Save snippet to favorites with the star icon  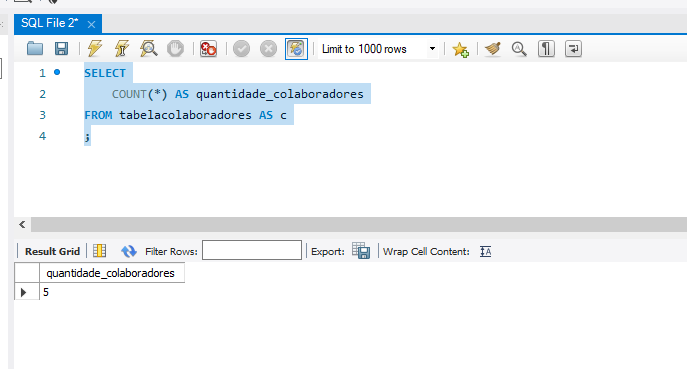coord(460,49)
